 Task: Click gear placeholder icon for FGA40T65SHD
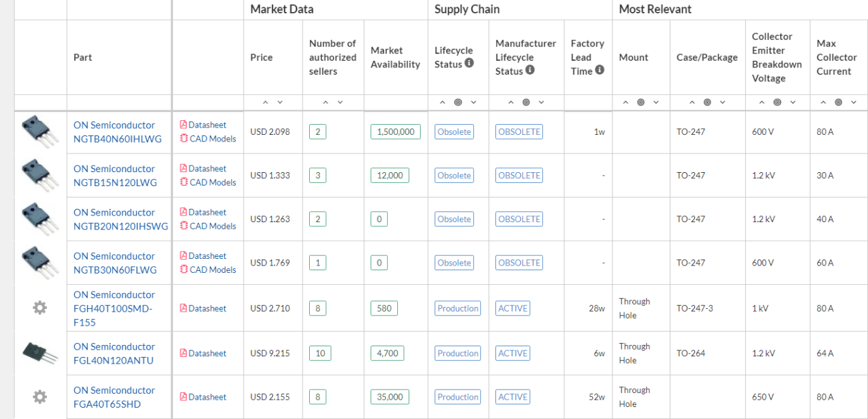(x=40, y=396)
